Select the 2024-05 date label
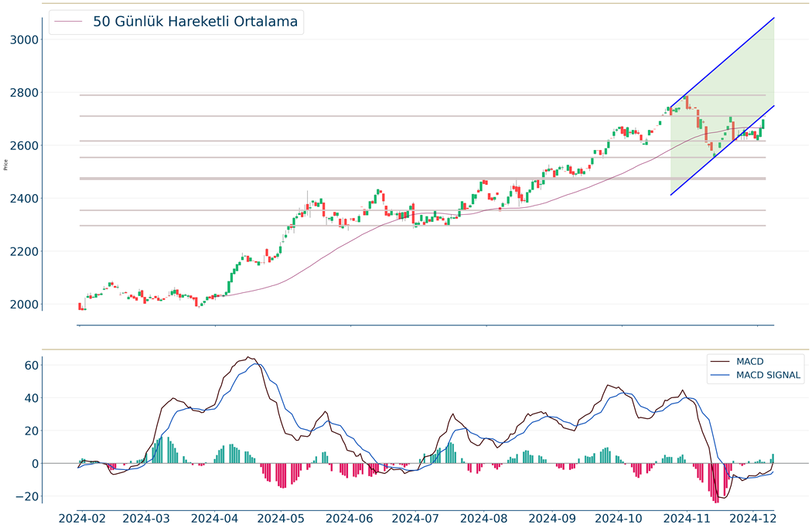Image resolution: width=812 pixels, height=528 pixels. tap(281, 519)
